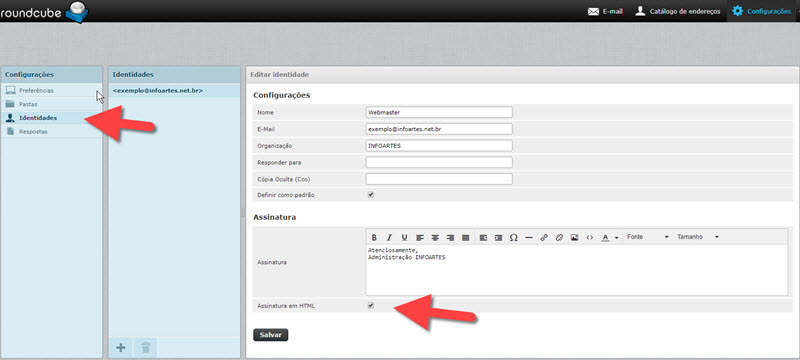Remove link with unlink icon
This screenshot has width=800, height=360.
(559, 238)
